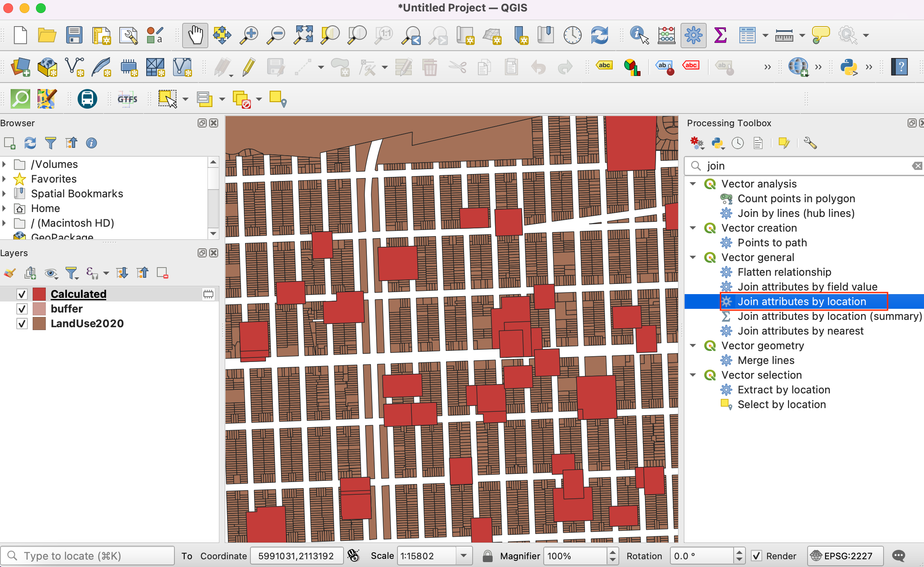The image size is (924, 567).
Task: Select Extract by location algorithm
Action: click(x=783, y=390)
